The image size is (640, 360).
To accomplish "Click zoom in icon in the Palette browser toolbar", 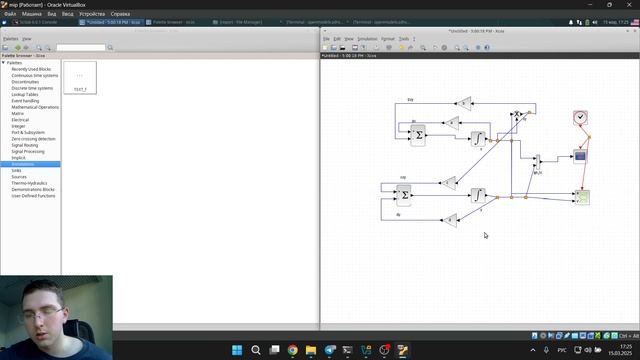I will point(39,48).
